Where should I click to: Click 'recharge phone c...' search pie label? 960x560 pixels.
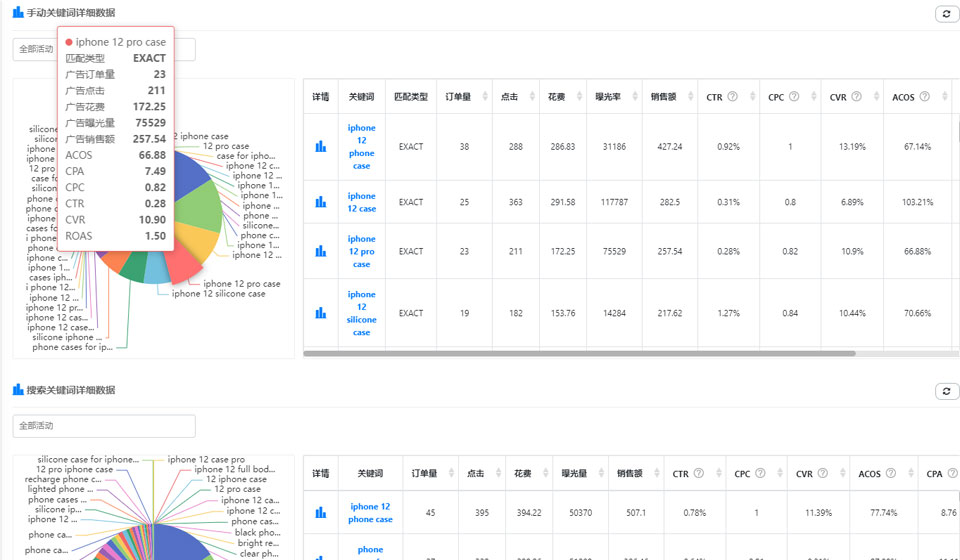(63, 479)
